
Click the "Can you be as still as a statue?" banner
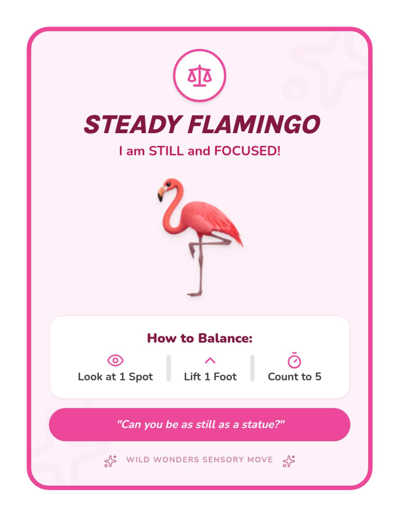(x=199, y=425)
